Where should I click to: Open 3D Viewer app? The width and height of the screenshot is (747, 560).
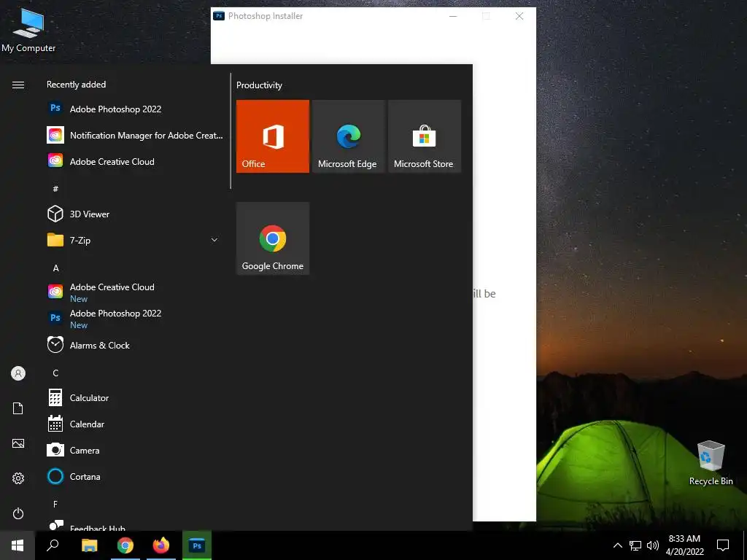tap(136, 214)
